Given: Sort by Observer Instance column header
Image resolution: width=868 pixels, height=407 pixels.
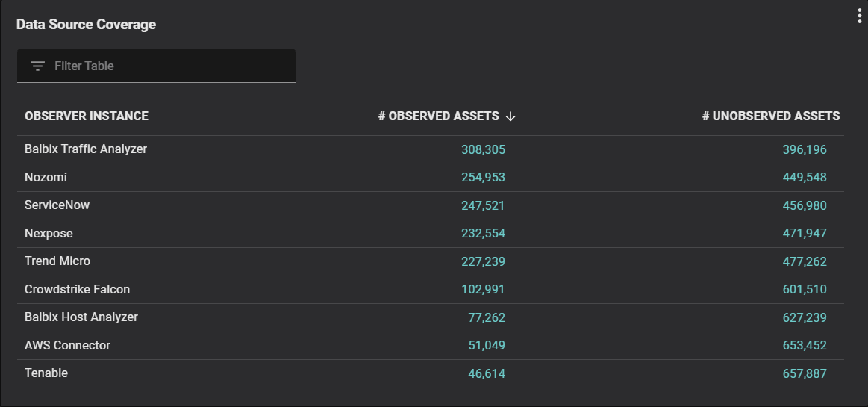Looking at the screenshot, I should click(x=87, y=116).
